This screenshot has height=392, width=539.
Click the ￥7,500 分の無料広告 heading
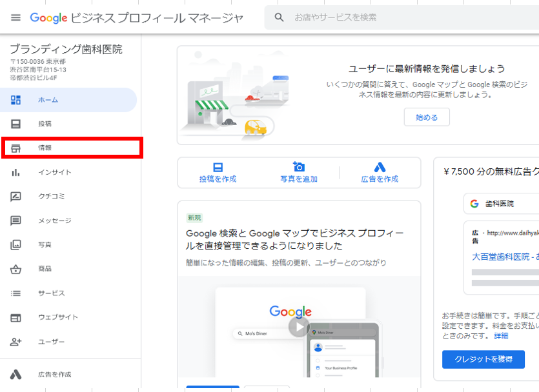point(491,171)
